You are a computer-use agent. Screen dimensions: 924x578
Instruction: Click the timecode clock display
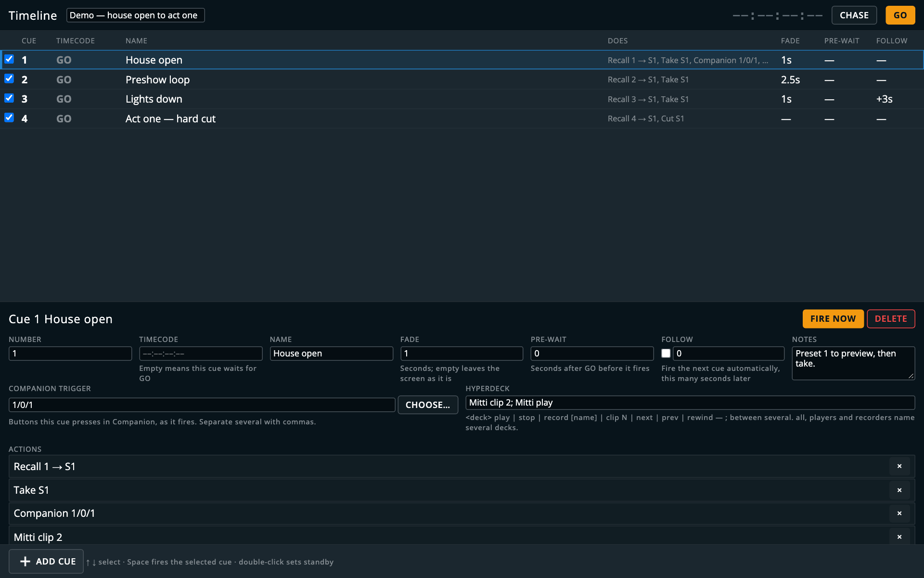[x=777, y=16]
